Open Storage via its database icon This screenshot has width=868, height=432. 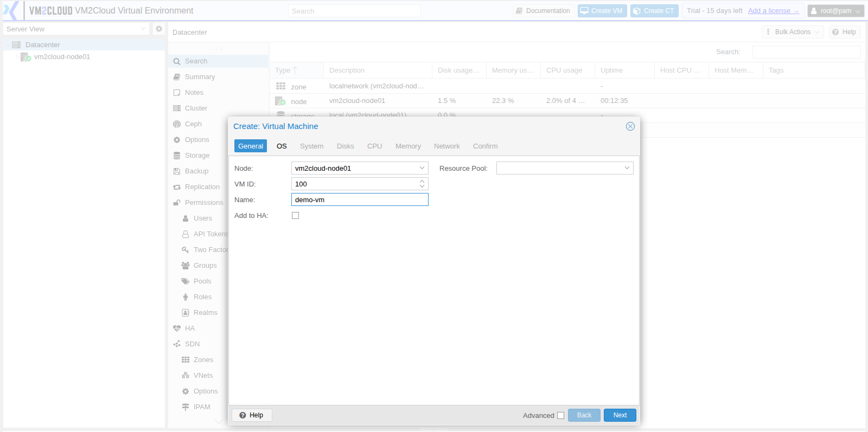tap(177, 156)
